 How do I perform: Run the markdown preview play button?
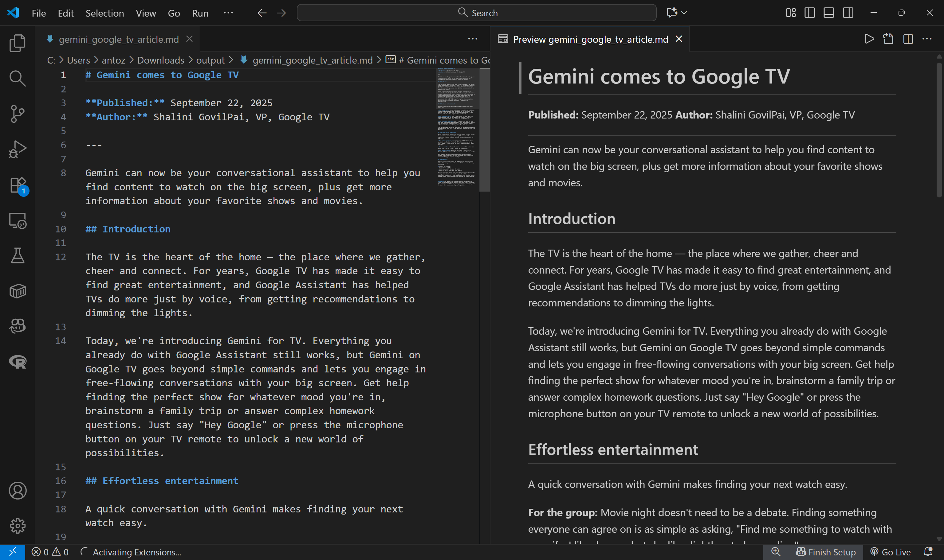tap(869, 39)
